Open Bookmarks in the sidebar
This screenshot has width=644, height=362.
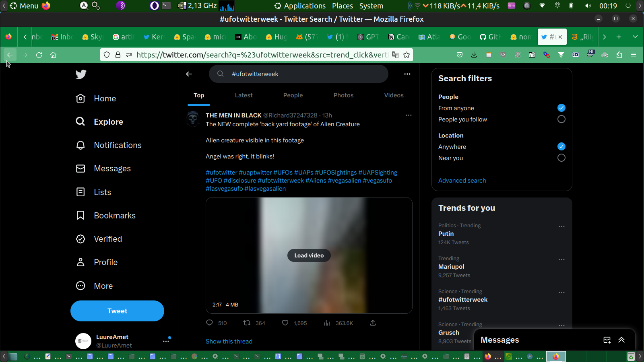click(x=105, y=216)
